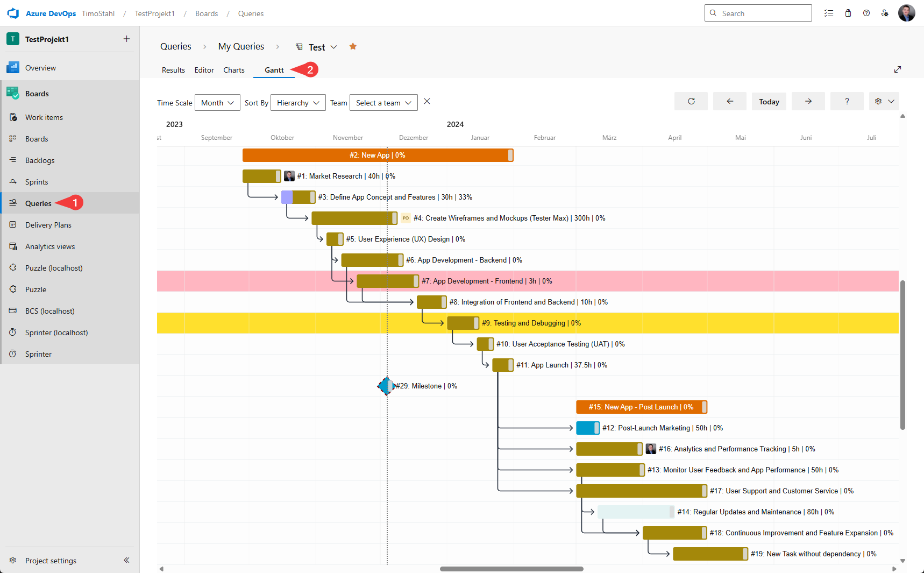This screenshot has height=573, width=924.
Task: Open the Gantt help question mark
Action: 847,101
